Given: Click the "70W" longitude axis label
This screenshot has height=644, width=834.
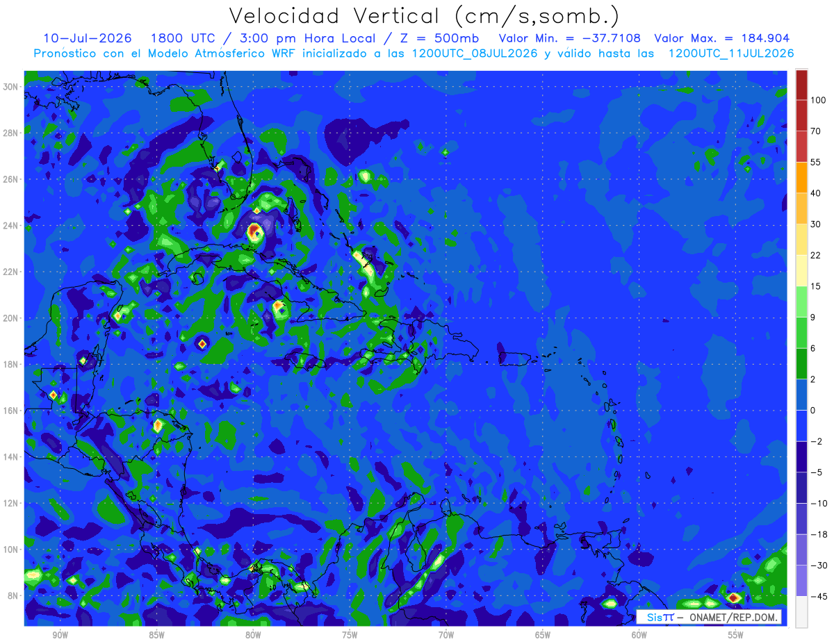Looking at the screenshot, I should (446, 635).
